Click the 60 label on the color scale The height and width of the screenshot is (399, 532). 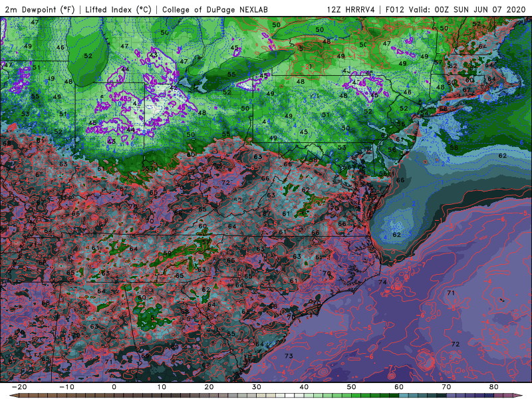[x=399, y=387]
